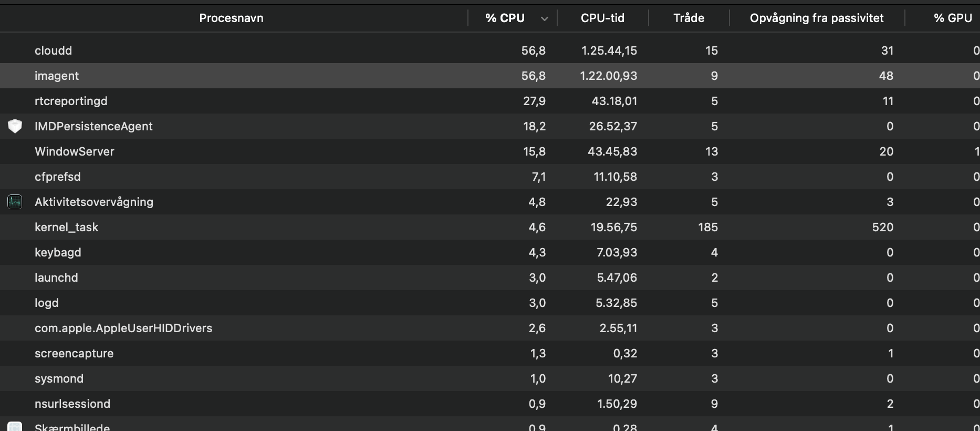
Task: Sort by % GPU column header
Action: point(952,18)
